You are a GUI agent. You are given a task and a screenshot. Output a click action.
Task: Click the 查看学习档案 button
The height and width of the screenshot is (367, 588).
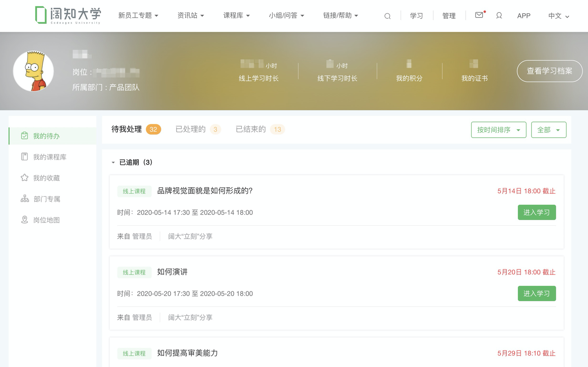550,71
